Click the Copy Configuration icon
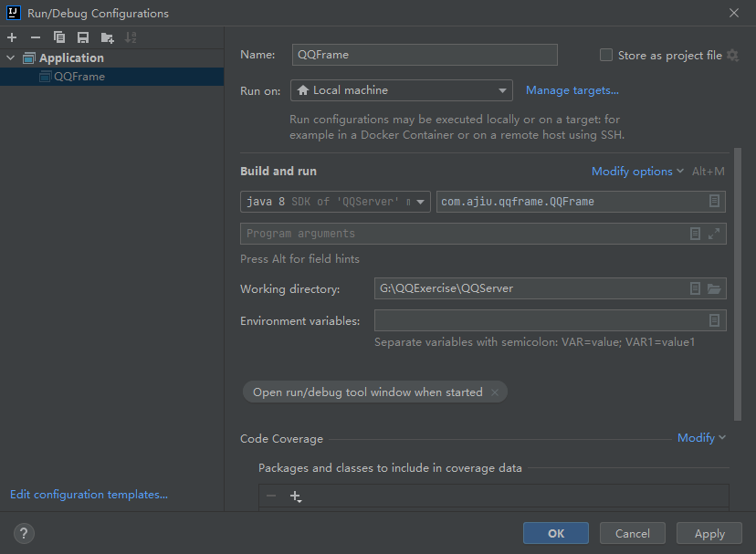The width and height of the screenshot is (756, 554). [x=59, y=37]
